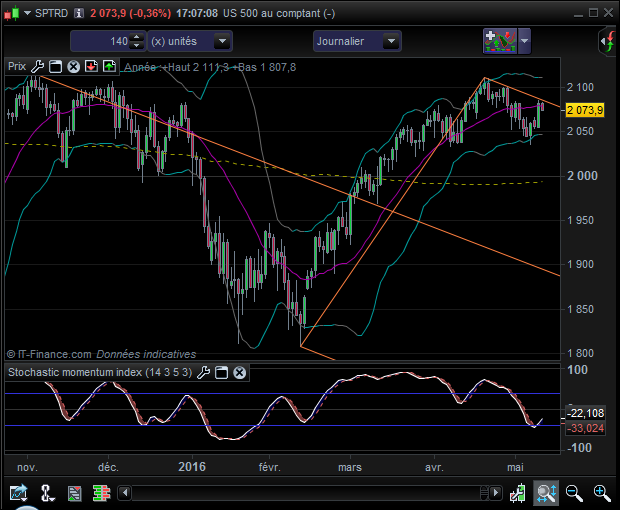Click the scrollbar handle grip
The width and height of the screenshot is (620, 510).
click(x=484, y=493)
